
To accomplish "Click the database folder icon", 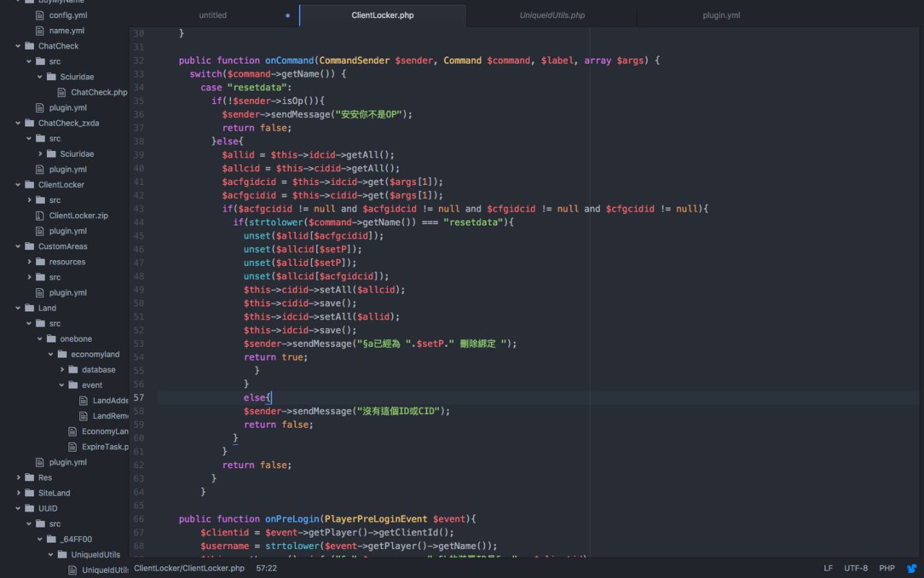I will tap(73, 369).
